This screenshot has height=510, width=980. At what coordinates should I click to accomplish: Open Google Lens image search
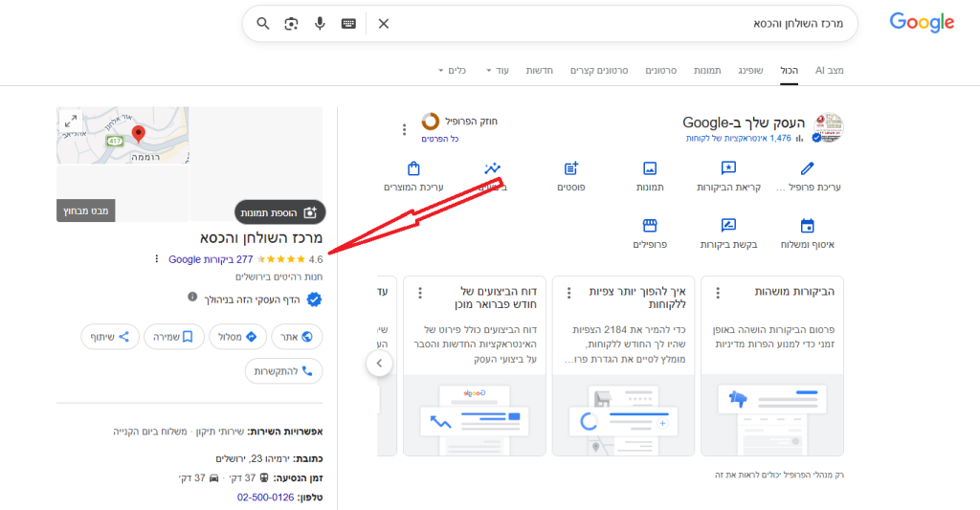(292, 23)
